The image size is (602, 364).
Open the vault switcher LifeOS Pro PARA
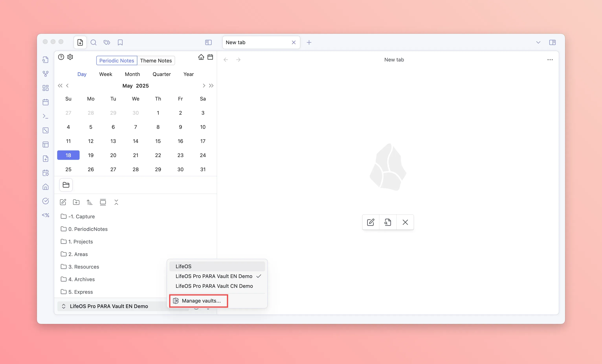(109, 306)
